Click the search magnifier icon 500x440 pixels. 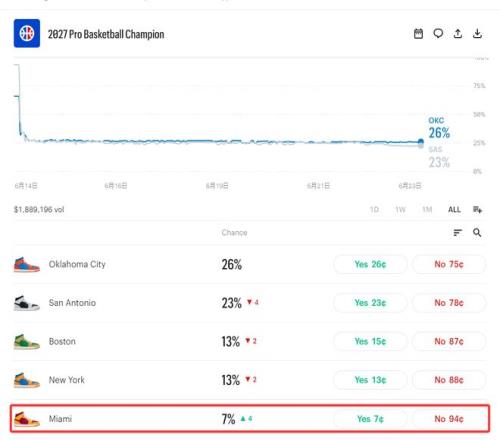(x=477, y=232)
